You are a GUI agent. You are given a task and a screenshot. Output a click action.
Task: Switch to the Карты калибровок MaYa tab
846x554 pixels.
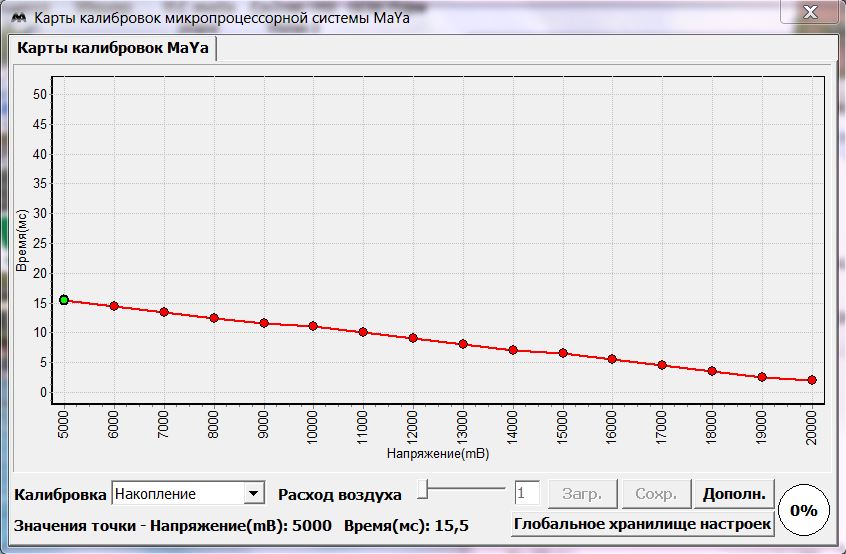[x=112, y=49]
